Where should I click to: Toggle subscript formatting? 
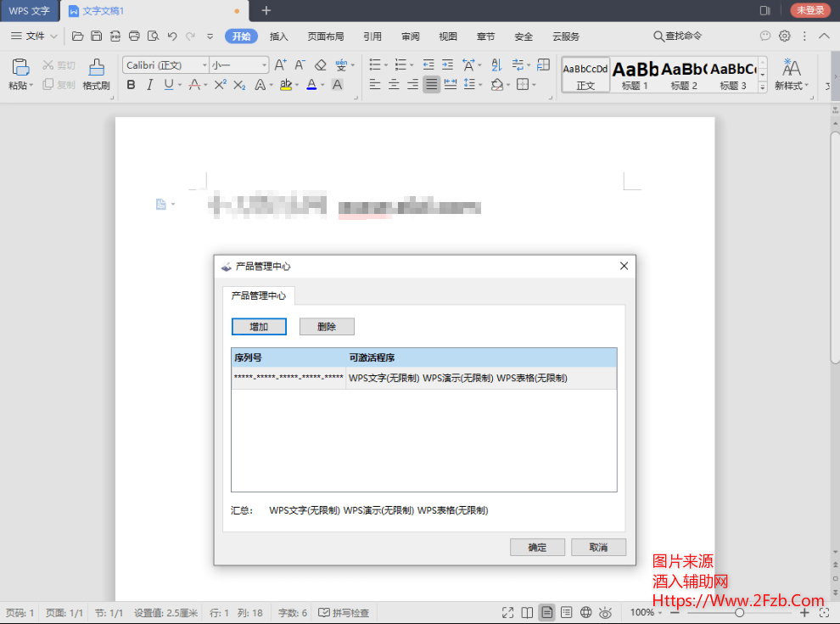[x=239, y=85]
